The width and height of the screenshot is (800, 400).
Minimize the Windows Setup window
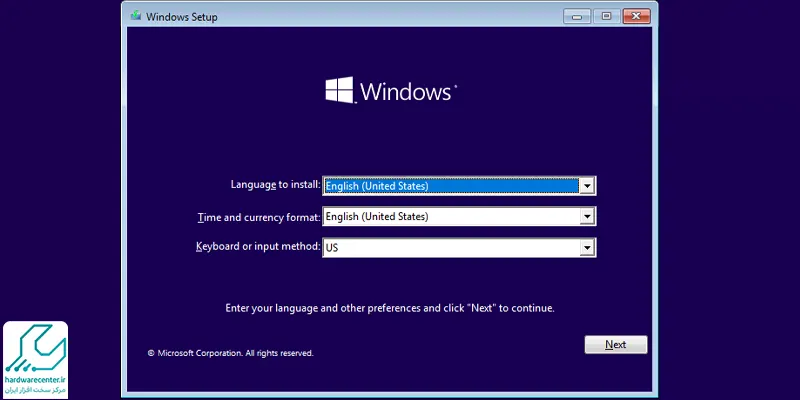click(x=577, y=16)
